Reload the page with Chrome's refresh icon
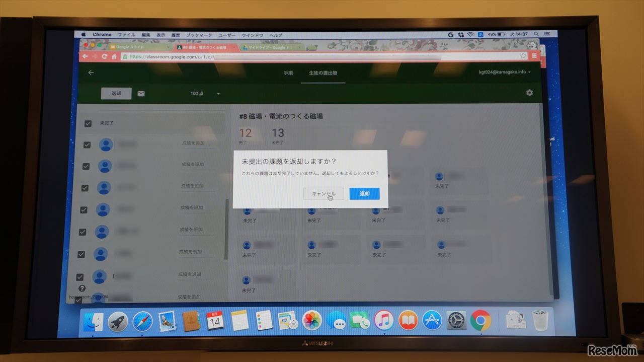Screen dimensions: 644x362 tap(105, 56)
